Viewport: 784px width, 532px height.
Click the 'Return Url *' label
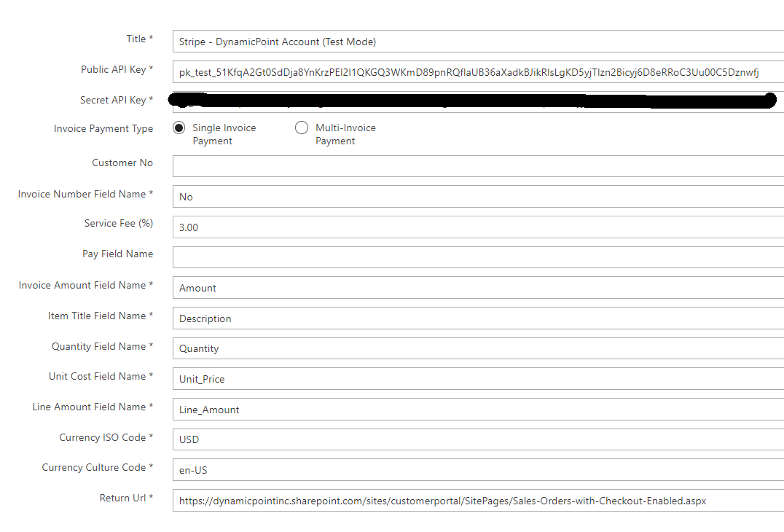[x=127, y=498]
